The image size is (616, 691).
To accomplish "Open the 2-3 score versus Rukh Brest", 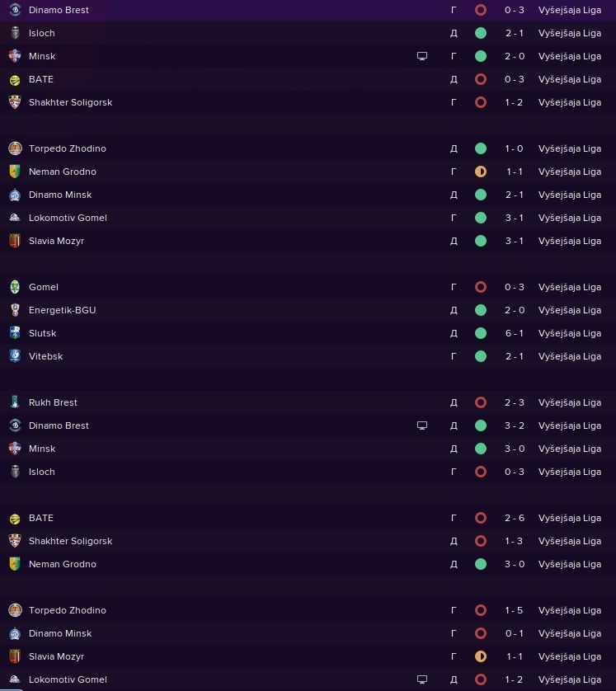I will [x=515, y=402].
